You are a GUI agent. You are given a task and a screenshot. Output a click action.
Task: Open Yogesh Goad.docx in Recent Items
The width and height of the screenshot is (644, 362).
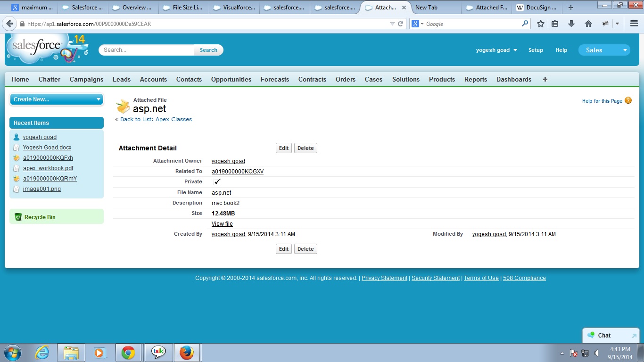point(47,148)
